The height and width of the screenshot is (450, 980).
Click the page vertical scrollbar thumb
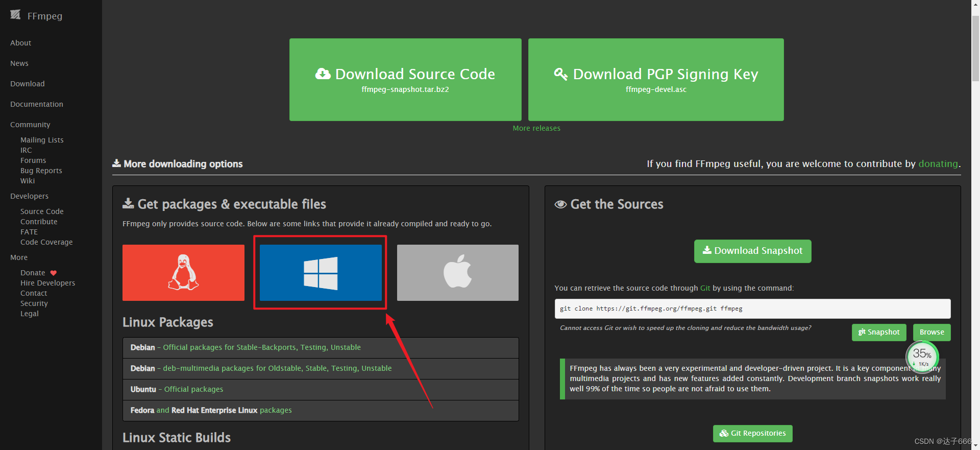pos(975,49)
